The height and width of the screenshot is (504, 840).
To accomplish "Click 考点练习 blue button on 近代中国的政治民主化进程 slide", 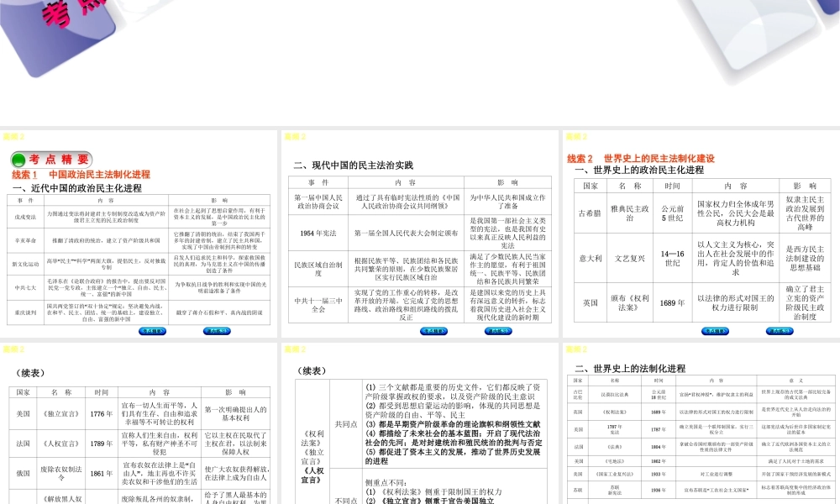I will [217, 331].
